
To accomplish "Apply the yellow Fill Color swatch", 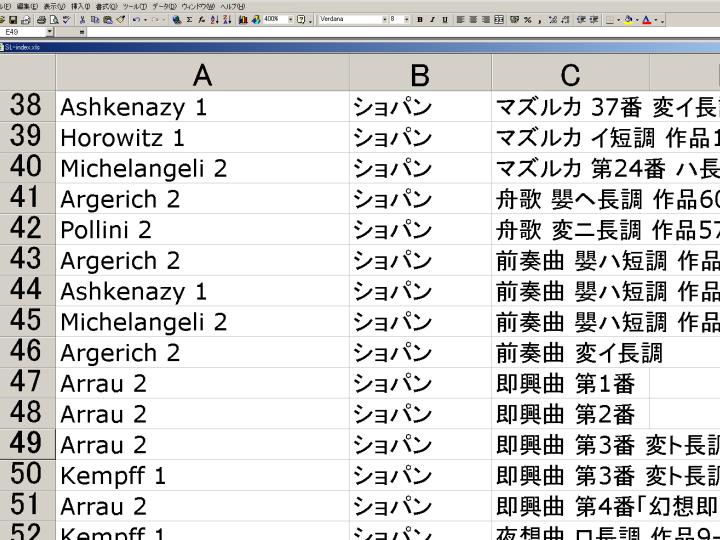I will pos(628,20).
